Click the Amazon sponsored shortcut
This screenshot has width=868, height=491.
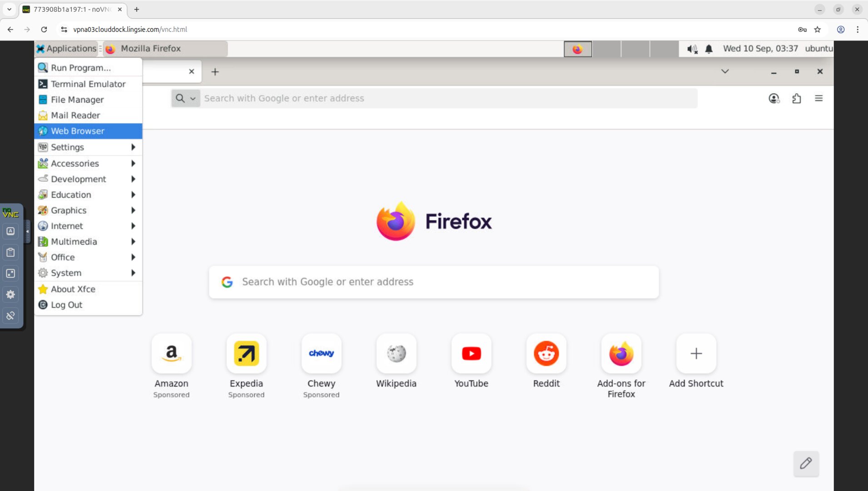coord(171,354)
